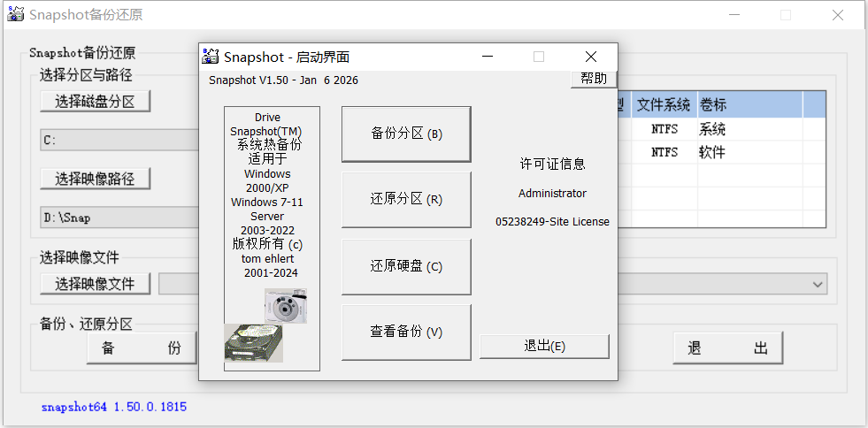Click the 选择映像文件 button
Image resolution: width=868 pixels, height=428 pixels.
point(95,284)
